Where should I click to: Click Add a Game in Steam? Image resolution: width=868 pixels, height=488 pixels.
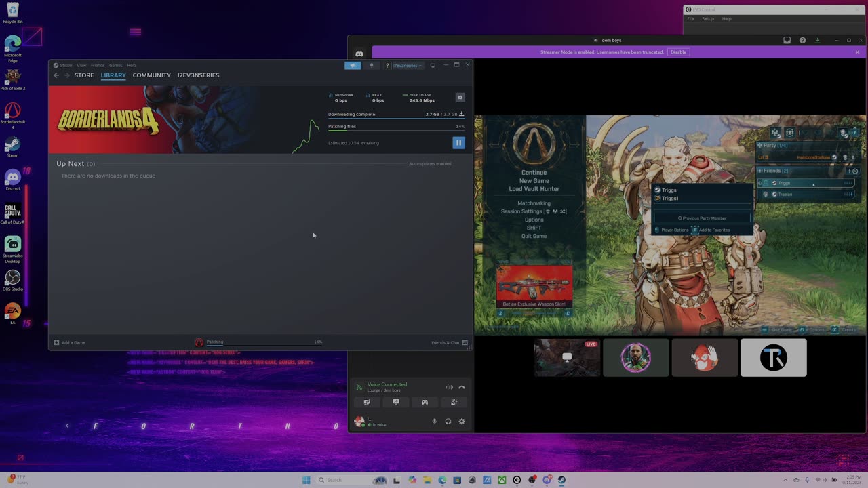pyautogui.click(x=70, y=342)
